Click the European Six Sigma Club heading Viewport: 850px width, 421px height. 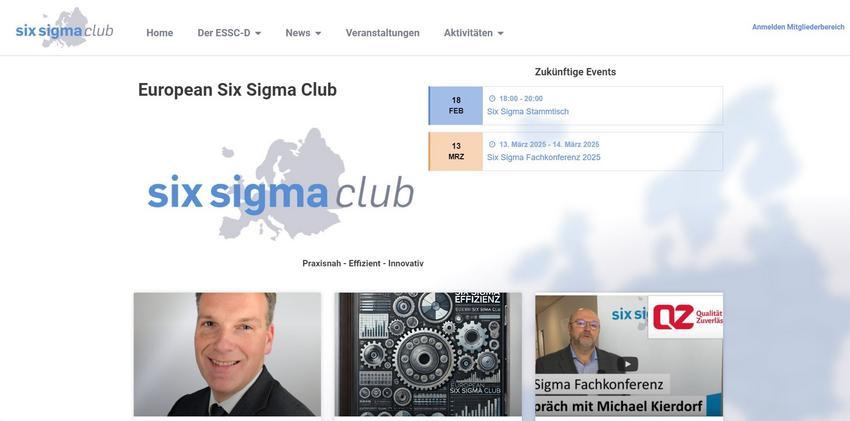click(x=237, y=90)
